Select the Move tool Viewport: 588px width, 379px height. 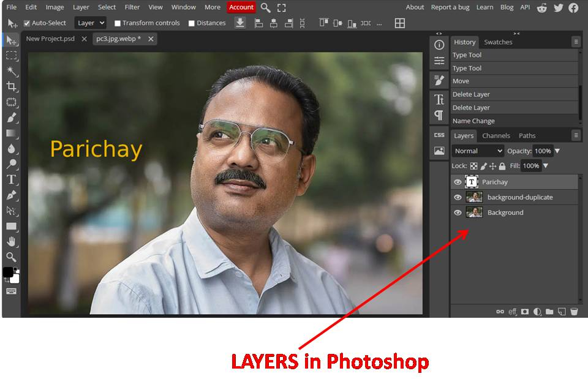click(x=12, y=40)
